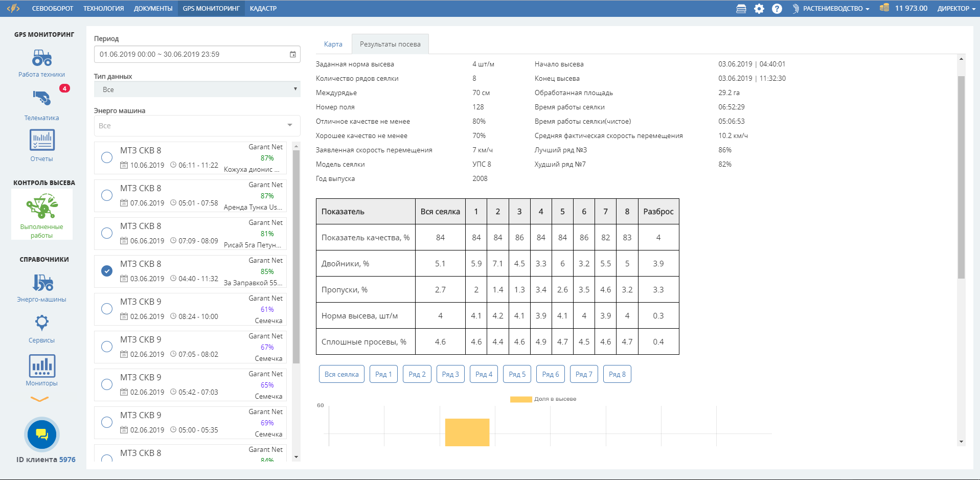Switch to the Карта tab
The image size is (980, 480).
(333, 44)
